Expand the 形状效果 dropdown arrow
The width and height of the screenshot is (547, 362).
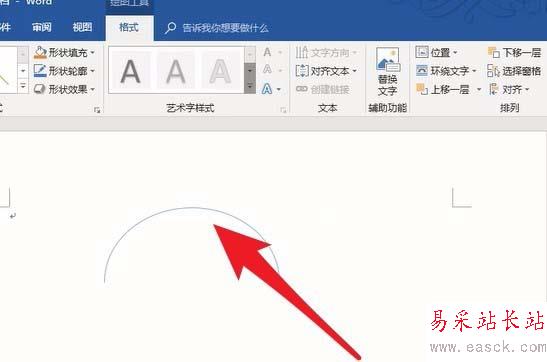coord(92,89)
